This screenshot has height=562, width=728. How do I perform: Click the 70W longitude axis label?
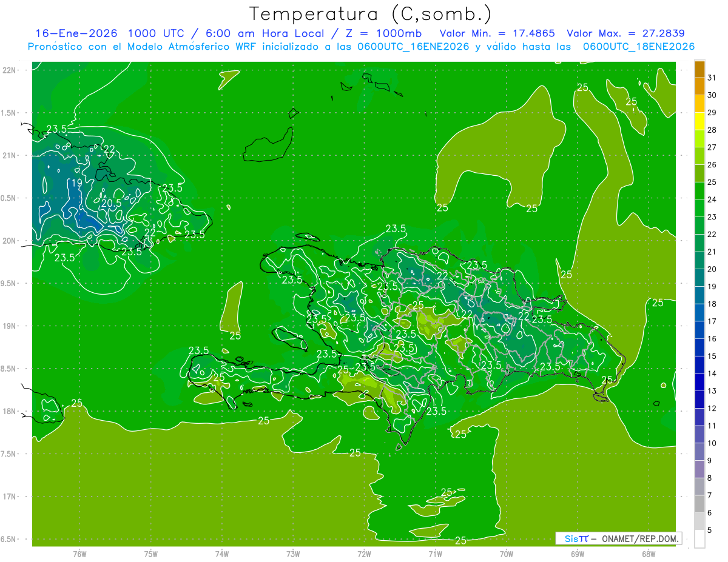click(x=507, y=554)
